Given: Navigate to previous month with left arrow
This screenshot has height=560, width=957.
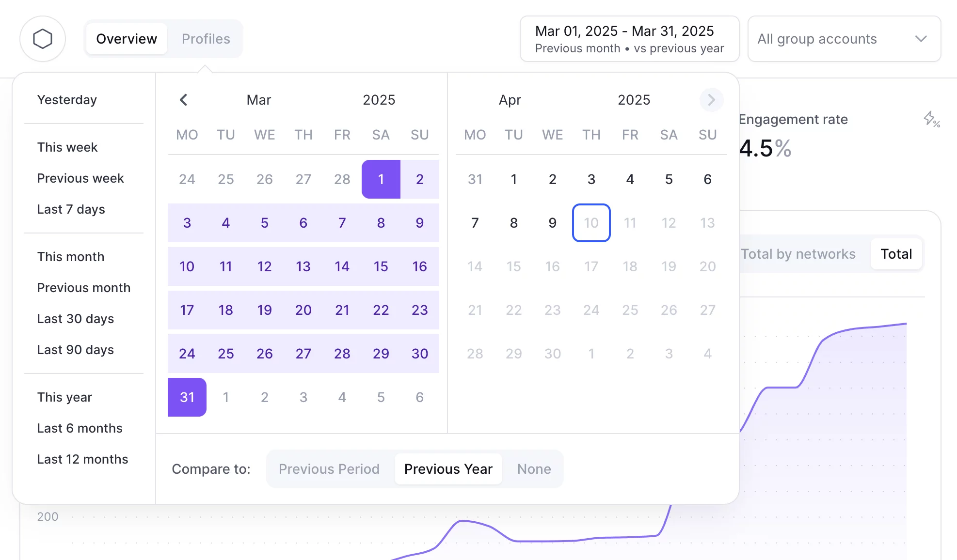Looking at the screenshot, I should click(x=184, y=100).
